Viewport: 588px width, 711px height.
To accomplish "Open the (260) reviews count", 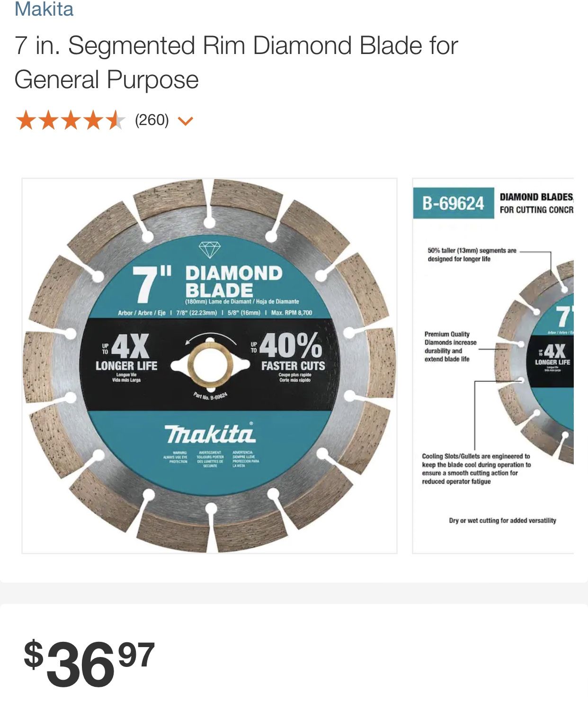I will tap(151, 120).
